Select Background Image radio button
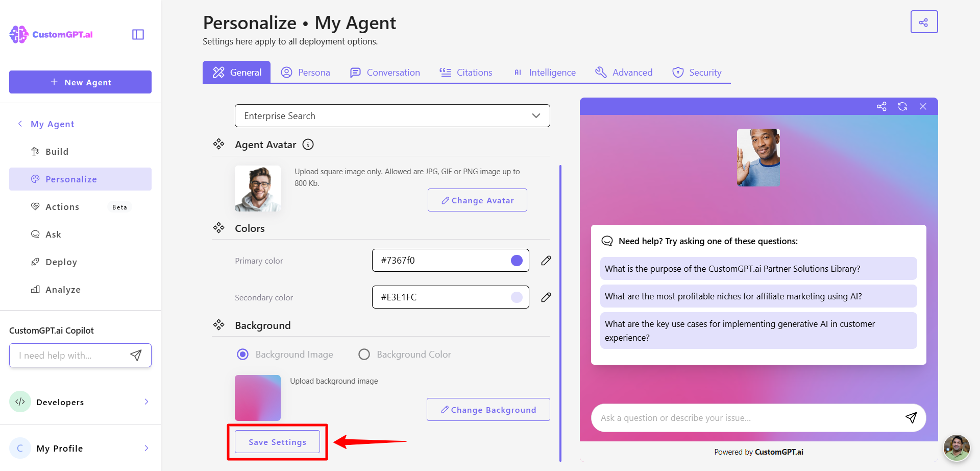This screenshot has height=471, width=980. click(x=243, y=354)
